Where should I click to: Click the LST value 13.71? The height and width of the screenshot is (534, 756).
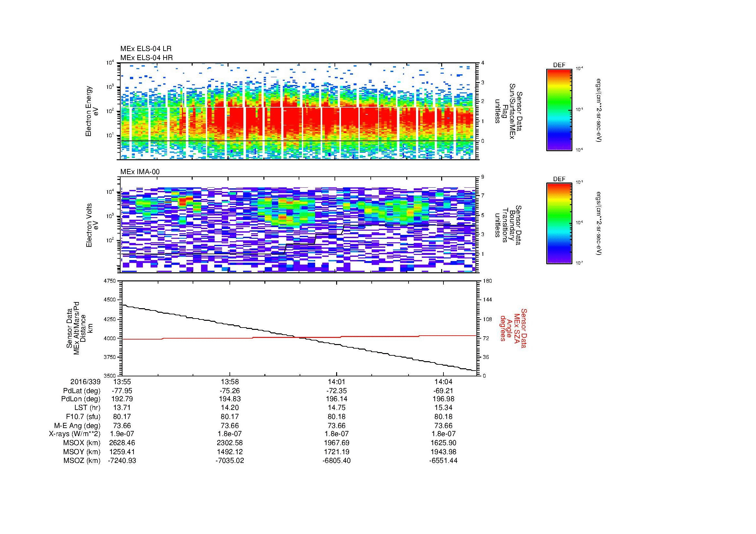[x=122, y=408]
